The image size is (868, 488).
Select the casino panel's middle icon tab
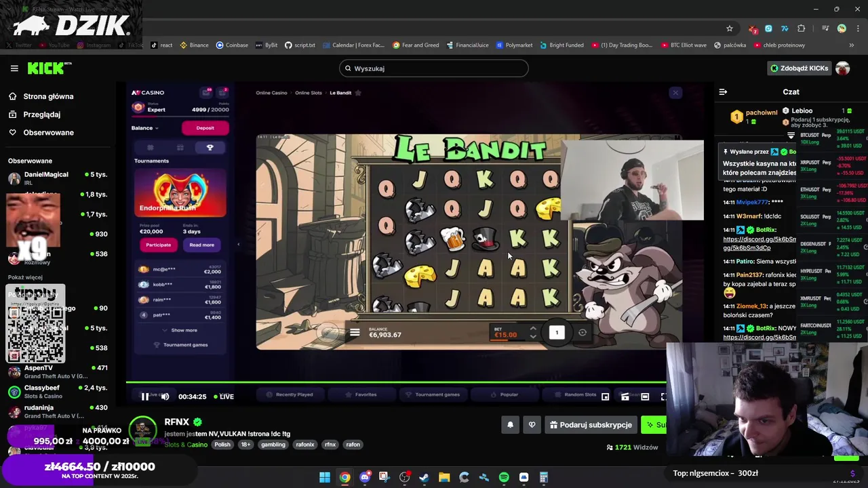pos(180,148)
